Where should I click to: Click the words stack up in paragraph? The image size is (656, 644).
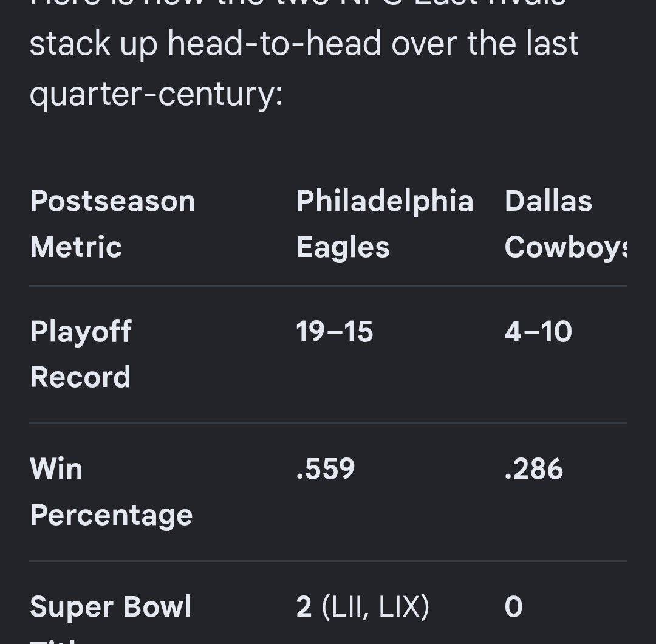(x=94, y=44)
